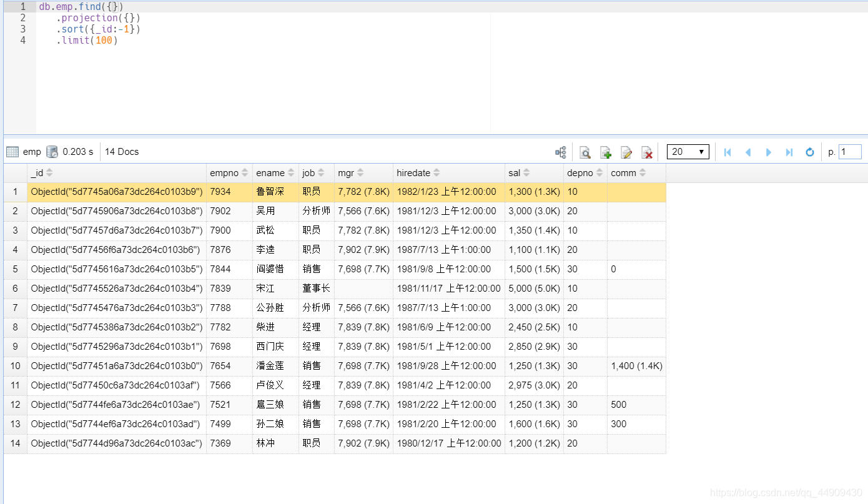Click the edit document pencil icon
Screen dimensions: 868x504
(626, 152)
